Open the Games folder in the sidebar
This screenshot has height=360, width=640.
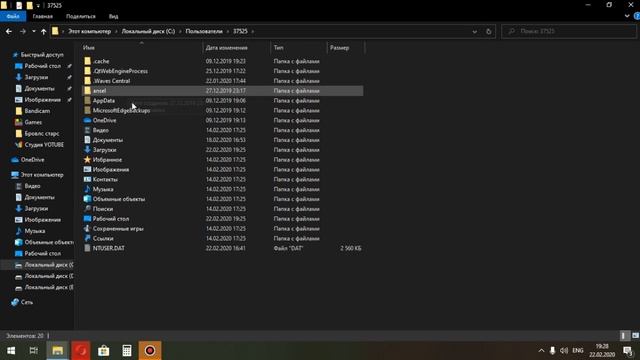point(33,122)
